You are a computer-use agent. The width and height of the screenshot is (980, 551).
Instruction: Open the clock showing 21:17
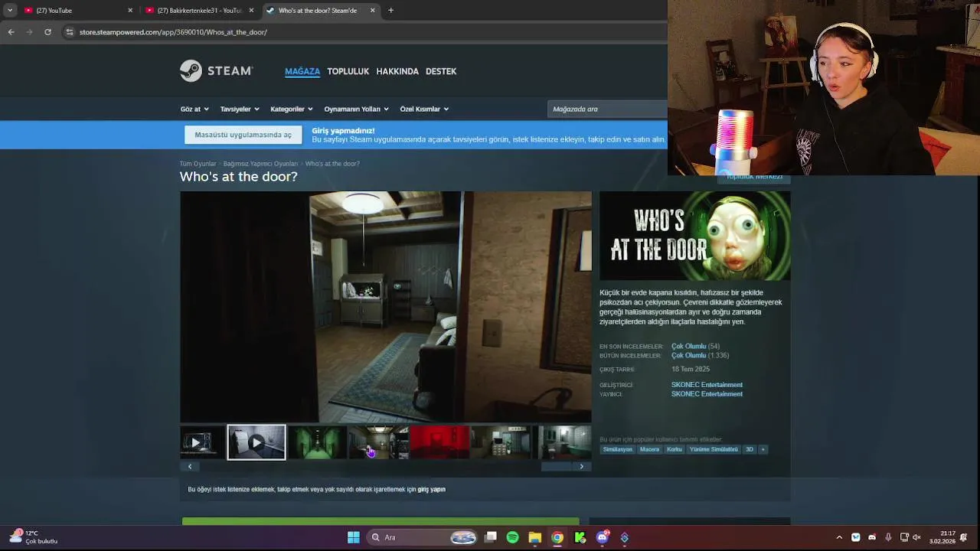942,537
